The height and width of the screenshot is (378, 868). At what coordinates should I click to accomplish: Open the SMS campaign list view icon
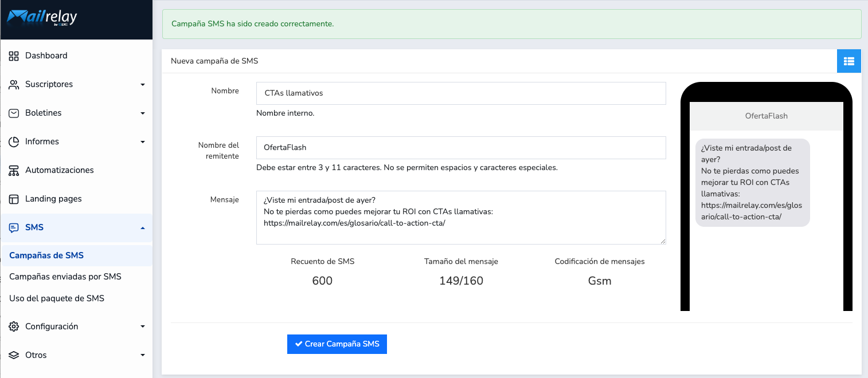[849, 61]
